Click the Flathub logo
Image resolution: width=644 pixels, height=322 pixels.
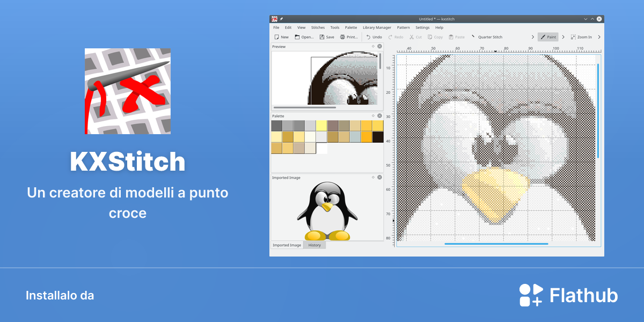[x=568, y=295]
